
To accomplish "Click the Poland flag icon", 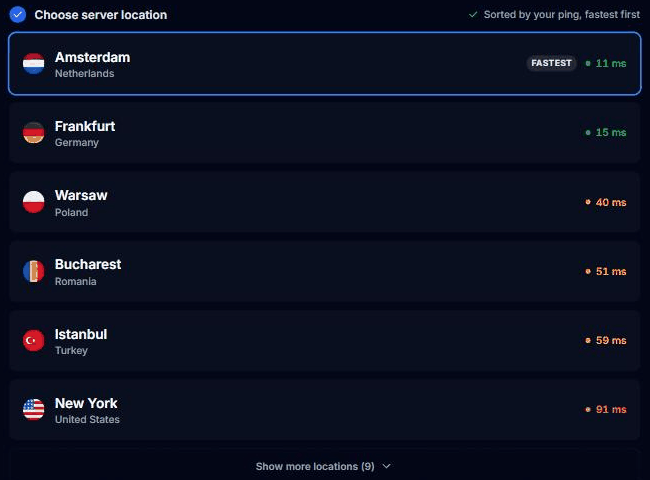I will [x=34, y=202].
